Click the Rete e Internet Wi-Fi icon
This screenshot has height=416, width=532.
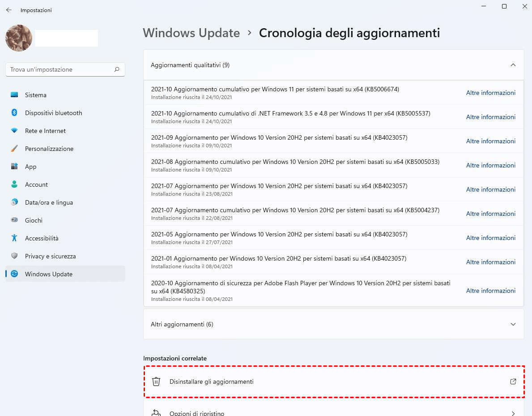15,131
